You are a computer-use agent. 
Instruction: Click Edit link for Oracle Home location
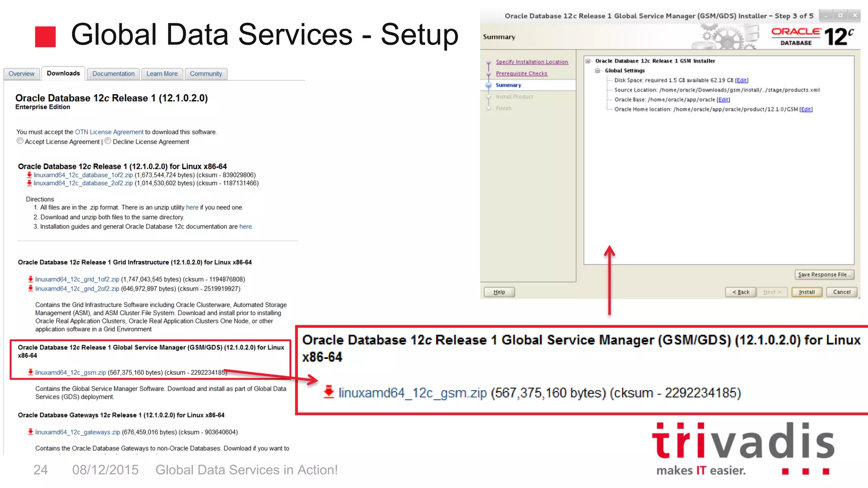pyautogui.click(x=806, y=109)
